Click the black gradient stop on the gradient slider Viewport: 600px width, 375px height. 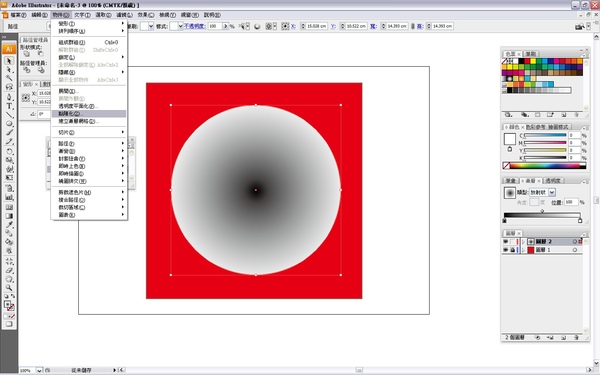505,221
